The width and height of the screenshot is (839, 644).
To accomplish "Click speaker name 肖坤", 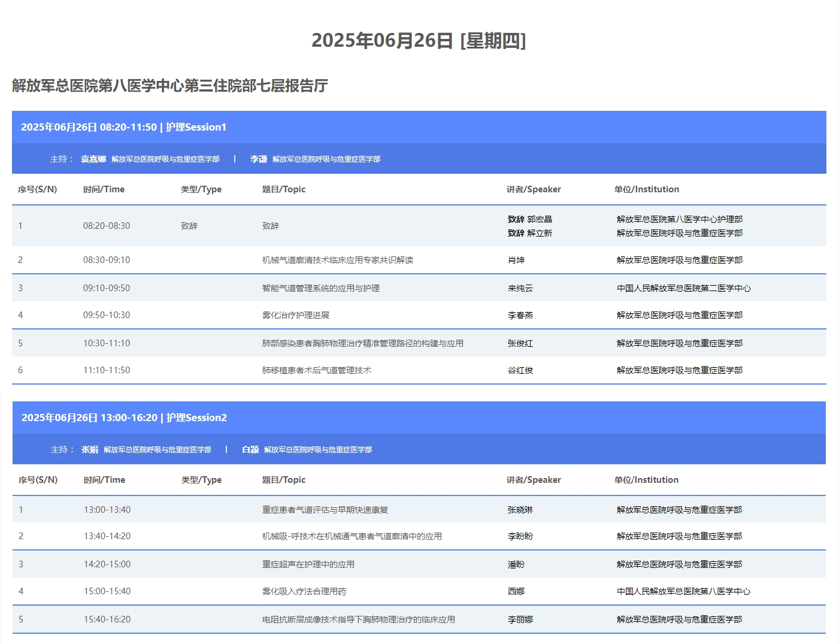I will (x=516, y=260).
